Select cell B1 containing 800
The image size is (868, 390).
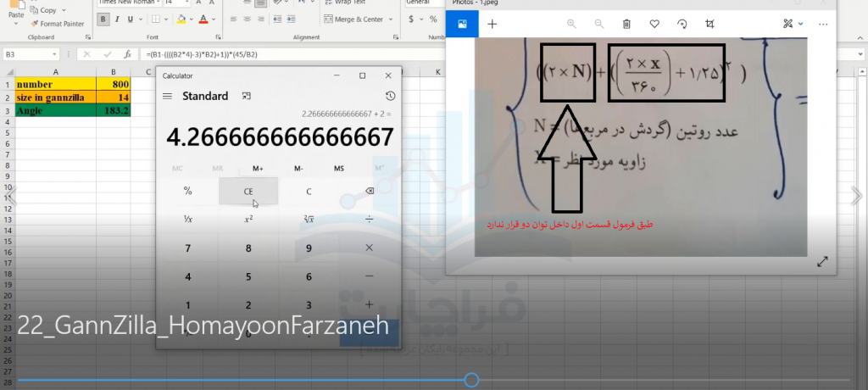click(113, 84)
